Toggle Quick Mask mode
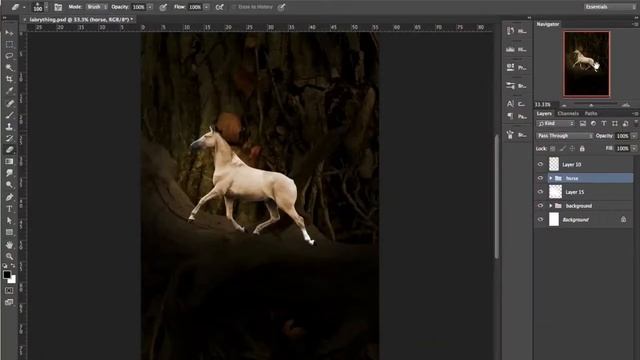The height and width of the screenshot is (360, 640). 9,291
